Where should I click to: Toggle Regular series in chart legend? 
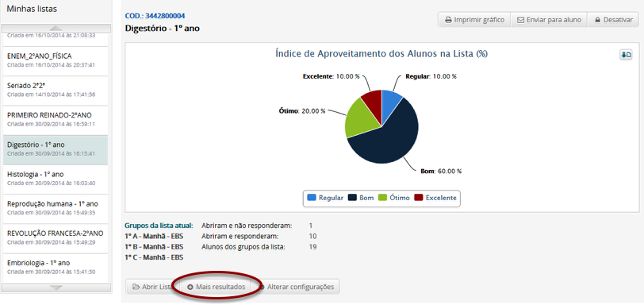click(x=325, y=198)
